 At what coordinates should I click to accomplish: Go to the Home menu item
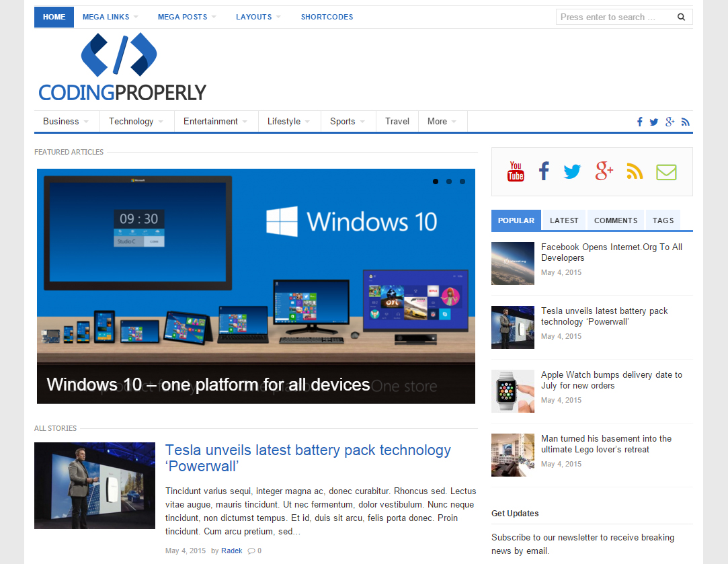pyautogui.click(x=54, y=17)
